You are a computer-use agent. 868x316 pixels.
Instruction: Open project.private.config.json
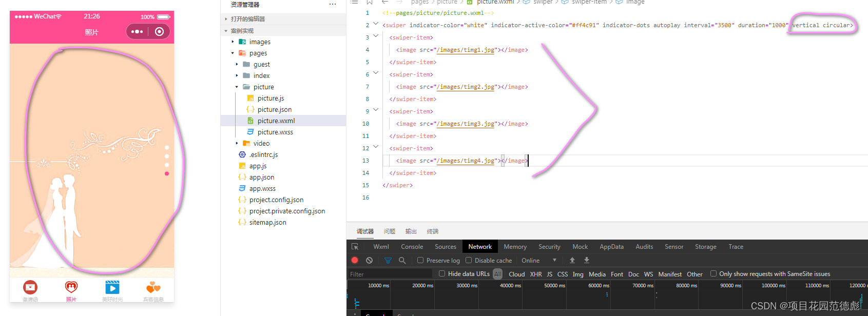[x=287, y=211]
